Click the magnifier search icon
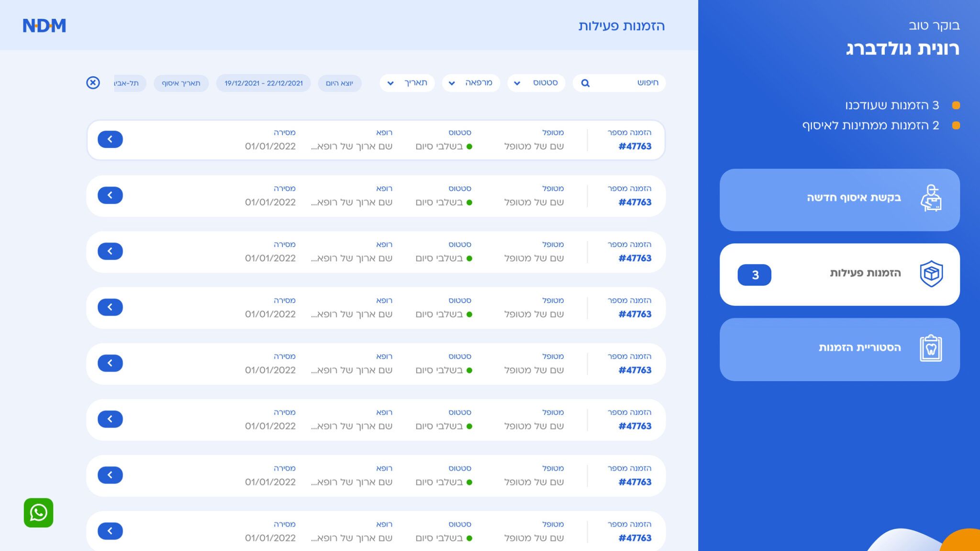Viewport: 980px width, 551px height. [585, 83]
